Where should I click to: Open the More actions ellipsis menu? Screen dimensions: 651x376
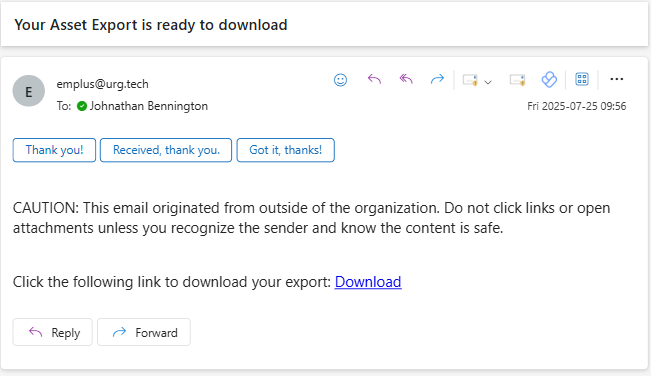[617, 79]
